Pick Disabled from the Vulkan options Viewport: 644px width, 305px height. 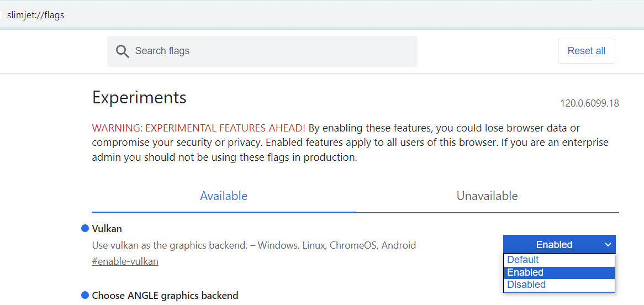[x=526, y=285]
